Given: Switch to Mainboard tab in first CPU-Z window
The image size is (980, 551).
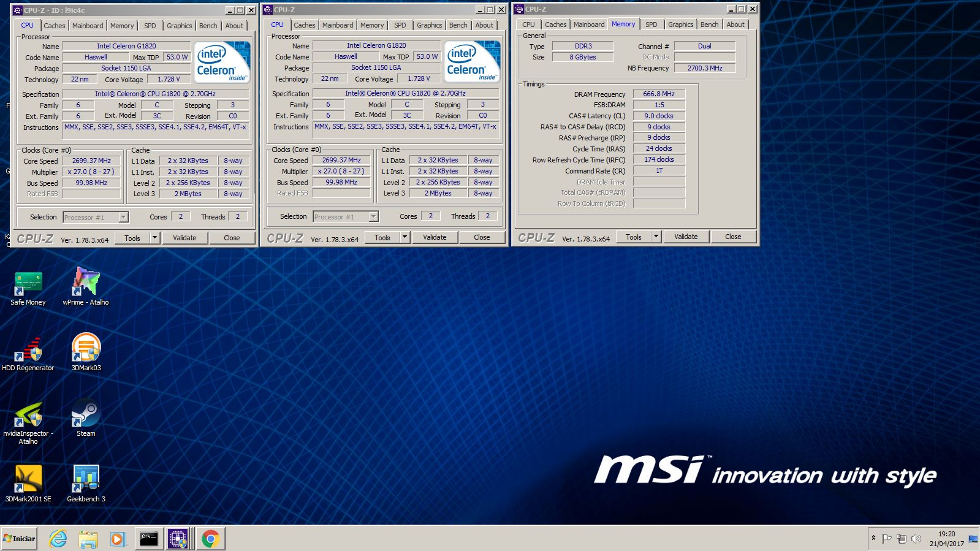Looking at the screenshot, I should click(x=88, y=26).
